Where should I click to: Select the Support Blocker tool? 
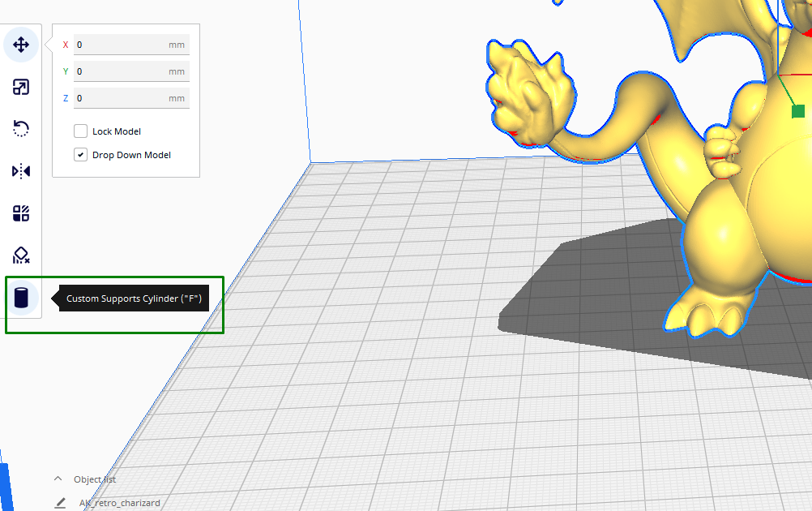pyautogui.click(x=21, y=255)
